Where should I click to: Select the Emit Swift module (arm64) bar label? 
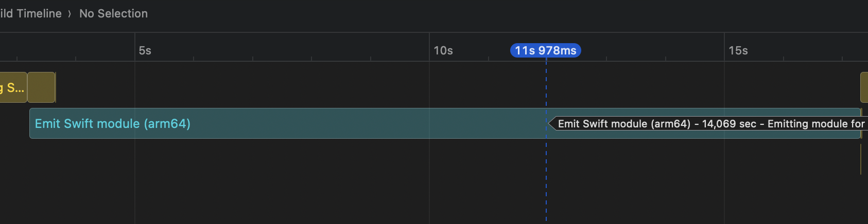click(x=112, y=124)
